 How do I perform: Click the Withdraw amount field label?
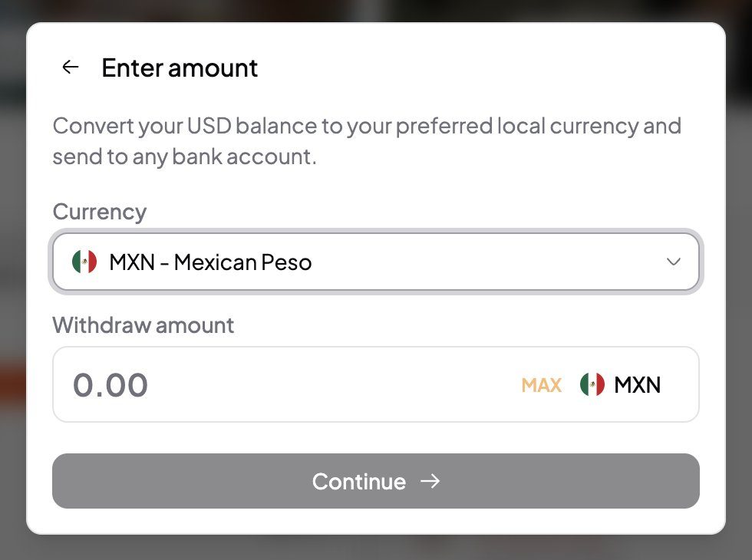click(x=143, y=325)
